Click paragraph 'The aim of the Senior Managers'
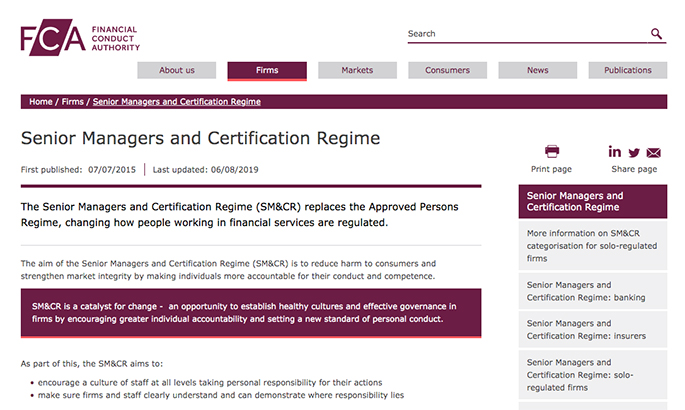 [x=228, y=270]
